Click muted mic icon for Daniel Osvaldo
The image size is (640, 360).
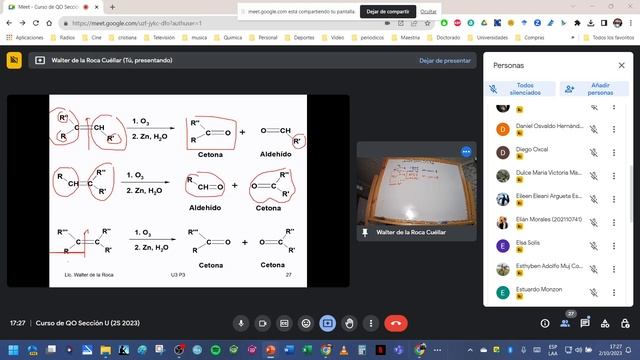(x=594, y=129)
